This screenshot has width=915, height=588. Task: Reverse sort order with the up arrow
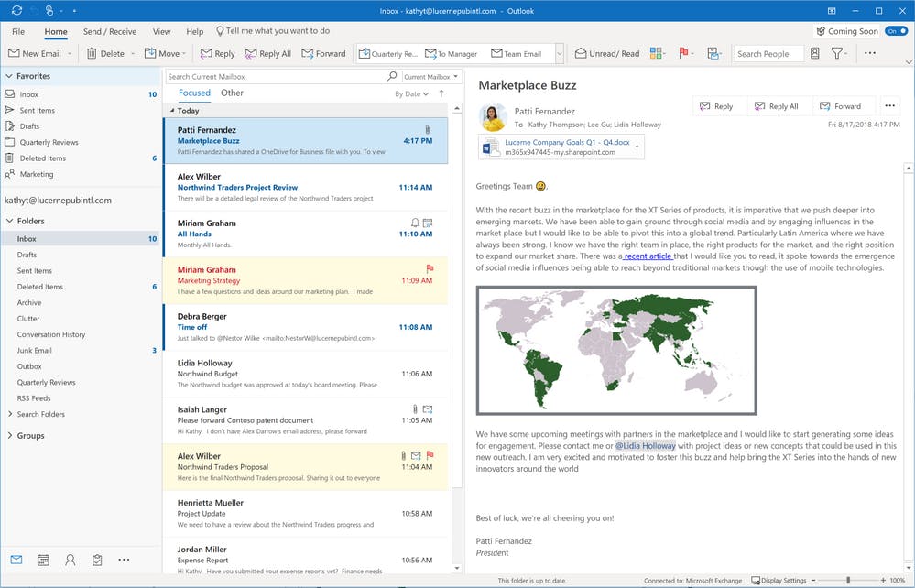pyautogui.click(x=441, y=93)
